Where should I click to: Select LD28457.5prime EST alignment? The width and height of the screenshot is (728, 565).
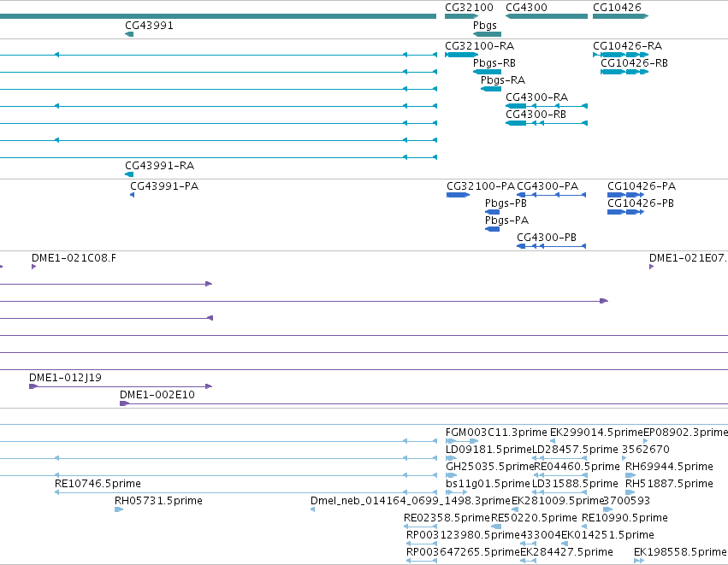(559, 458)
